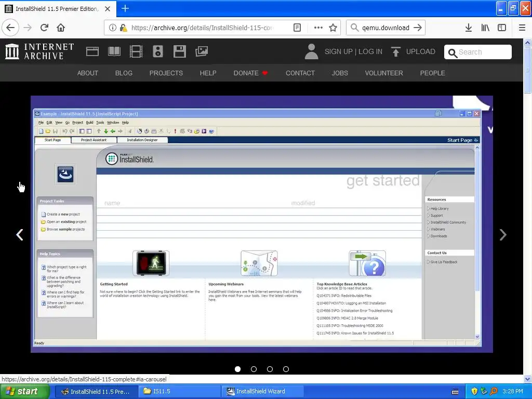Click the Safely Remove Hardware tray icon
Image resolution: width=532 pixels, height=399 pixels.
pos(484,391)
